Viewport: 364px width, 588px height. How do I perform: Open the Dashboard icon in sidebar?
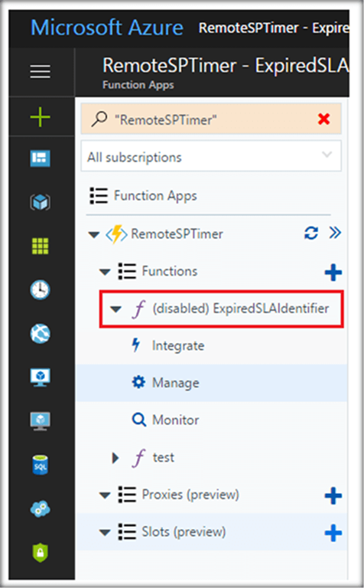click(x=40, y=158)
